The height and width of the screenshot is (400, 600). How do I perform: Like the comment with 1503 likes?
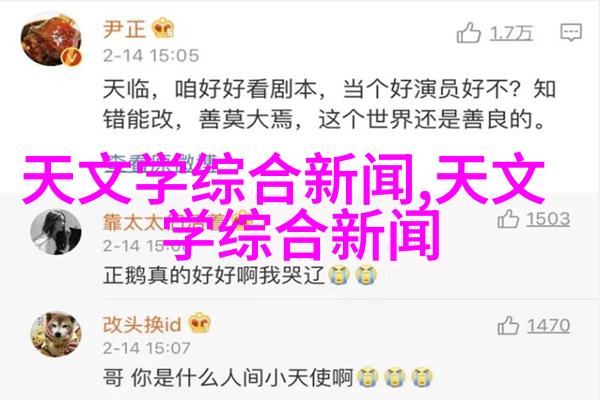tap(508, 219)
